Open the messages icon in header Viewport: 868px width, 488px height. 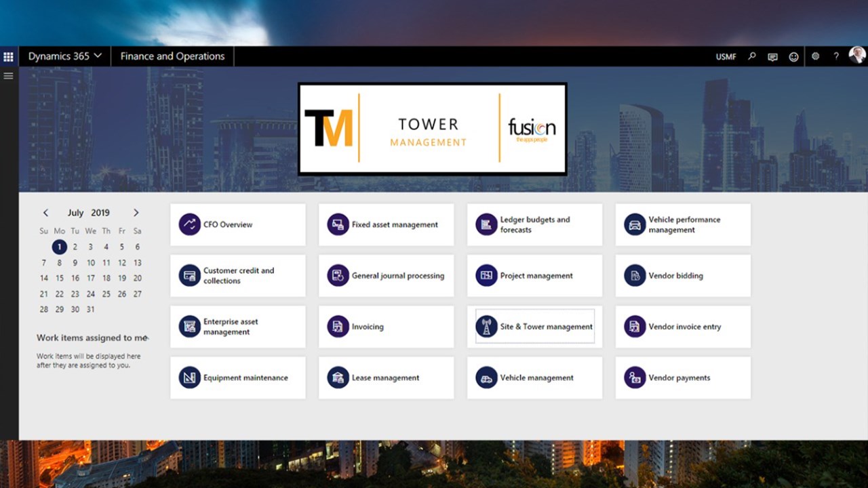[x=772, y=57]
